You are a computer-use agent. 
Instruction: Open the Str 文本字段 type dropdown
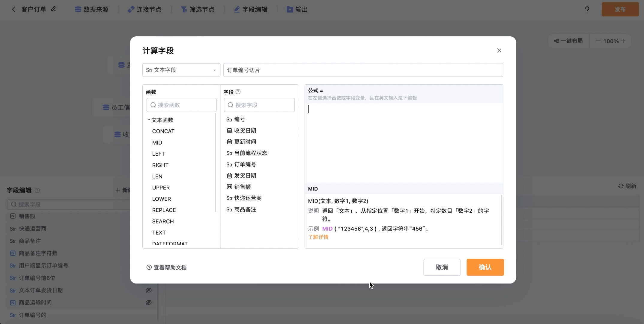181,70
